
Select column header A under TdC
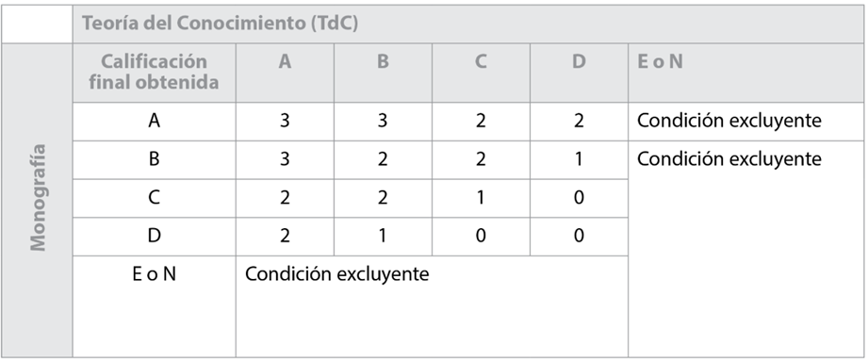(285, 62)
